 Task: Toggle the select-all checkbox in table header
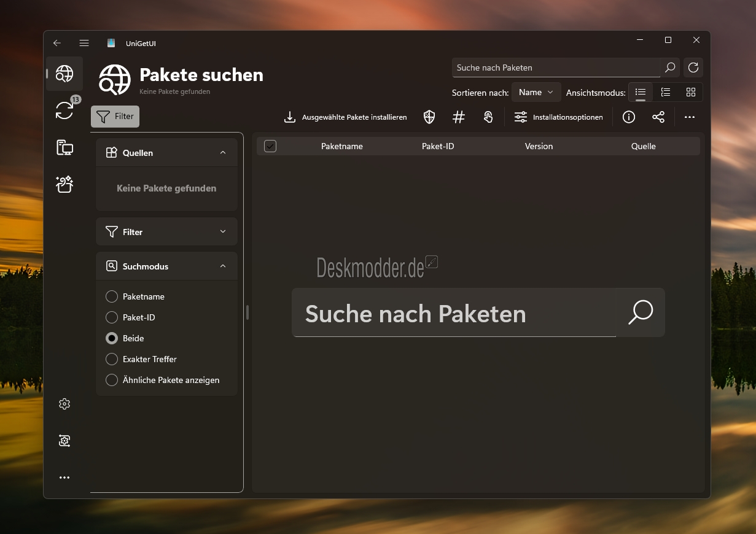pos(270,146)
